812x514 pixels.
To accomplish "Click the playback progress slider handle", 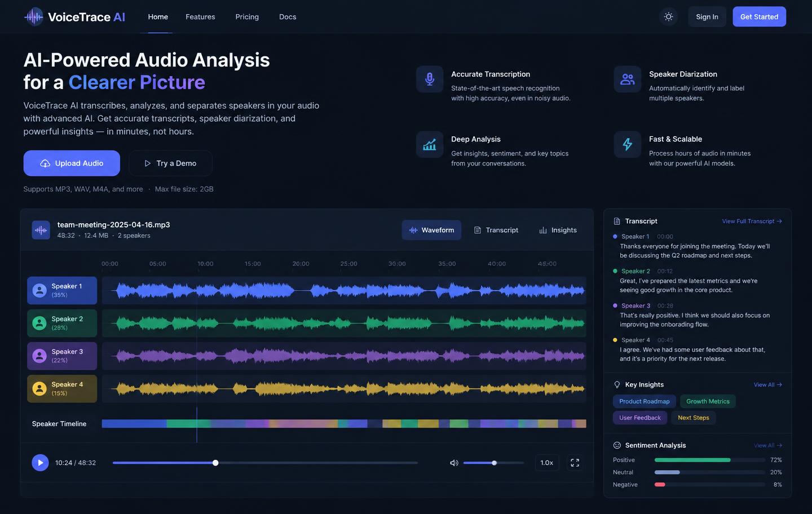I will click(215, 463).
